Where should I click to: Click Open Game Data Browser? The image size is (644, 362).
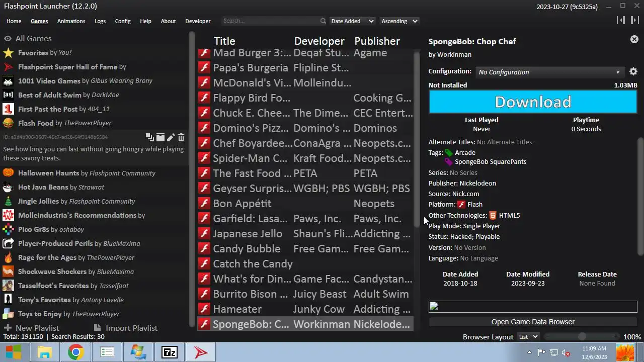tap(533, 322)
